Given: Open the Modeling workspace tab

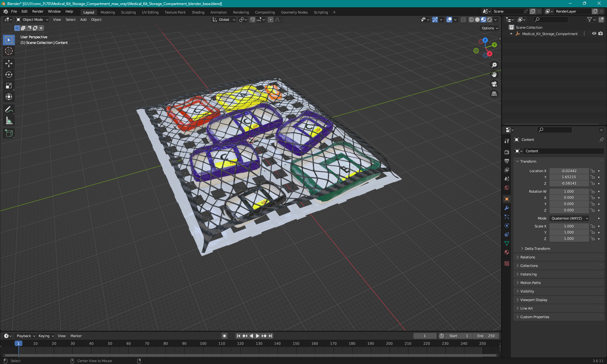Looking at the screenshot, I should 107,12.
